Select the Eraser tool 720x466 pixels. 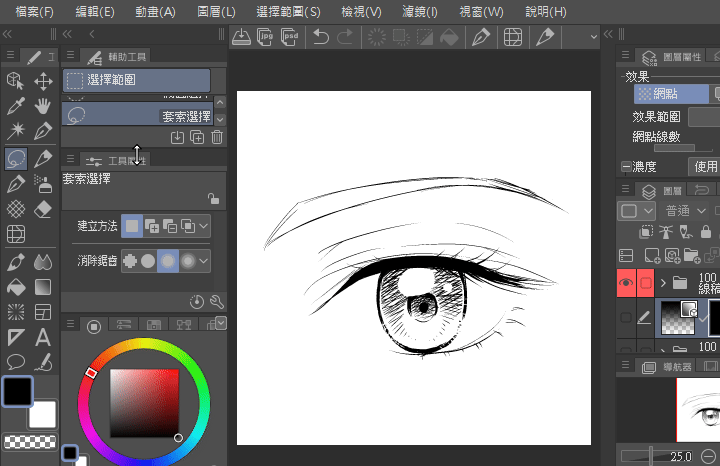(43, 210)
